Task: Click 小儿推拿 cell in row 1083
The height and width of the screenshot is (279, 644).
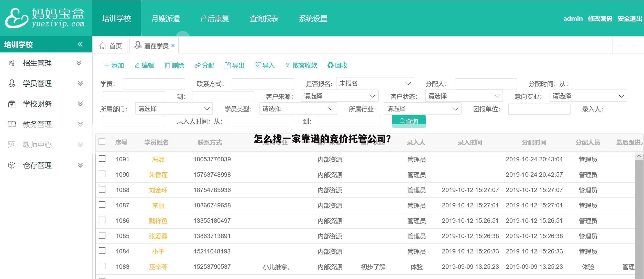Action: pyautogui.click(x=276, y=267)
